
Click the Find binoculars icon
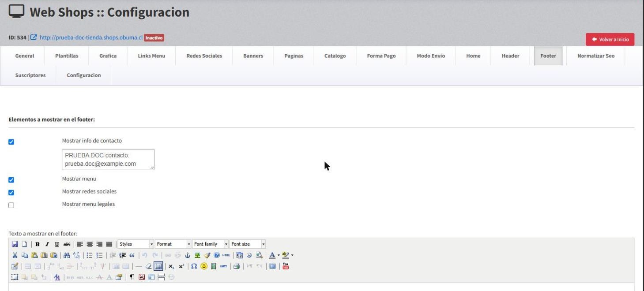(67, 255)
